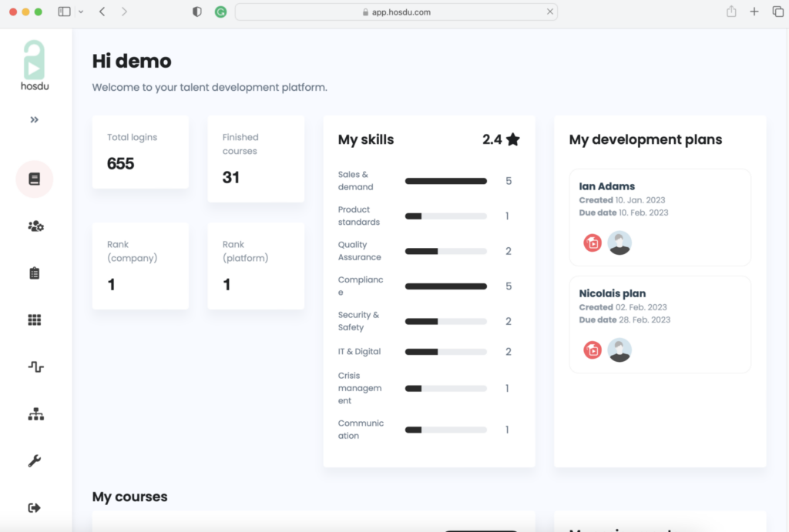Open the users settings sidebar icon
The width and height of the screenshot is (789, 532).
[x=35, y=226]
